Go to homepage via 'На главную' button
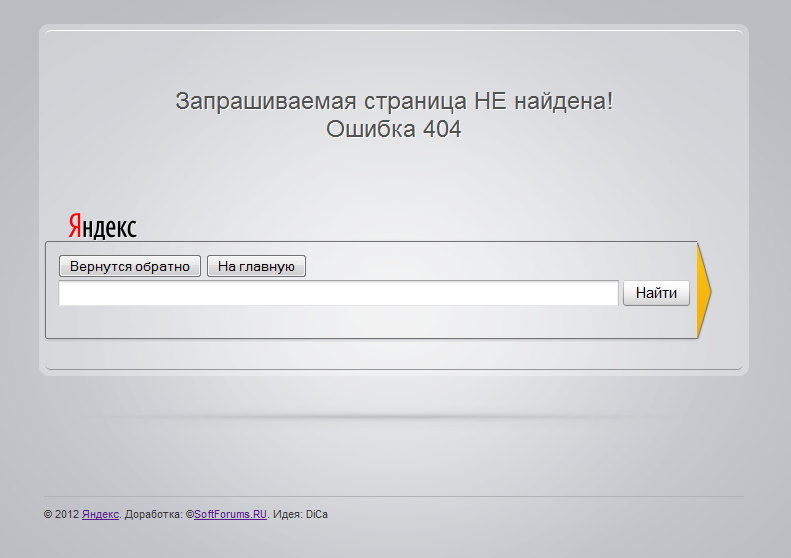 256,266
